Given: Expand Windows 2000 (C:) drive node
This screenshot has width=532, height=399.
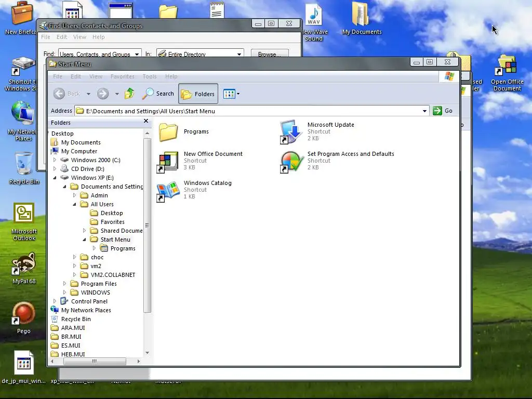Looking at the screenshot, I should point(55,160).
